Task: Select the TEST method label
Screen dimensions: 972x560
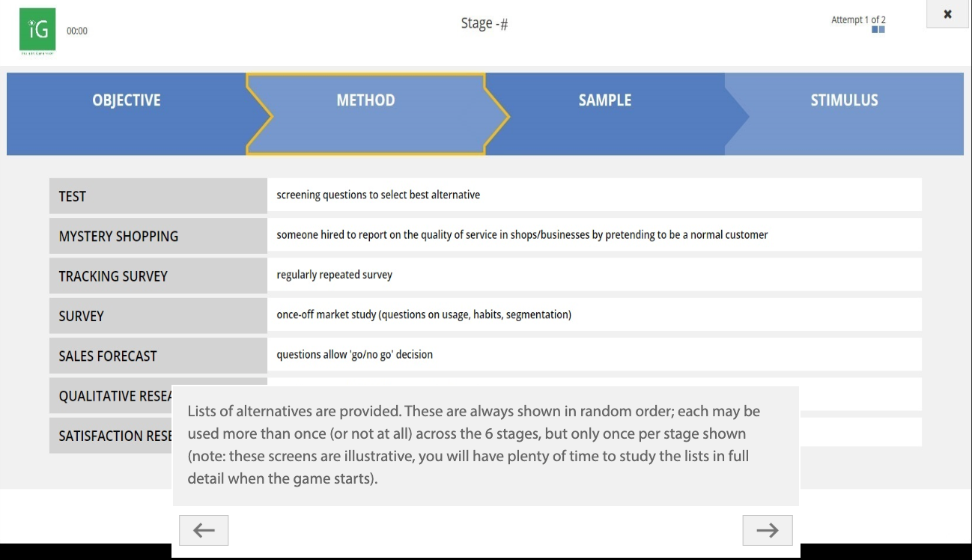Action: click(x=73, y=196)
